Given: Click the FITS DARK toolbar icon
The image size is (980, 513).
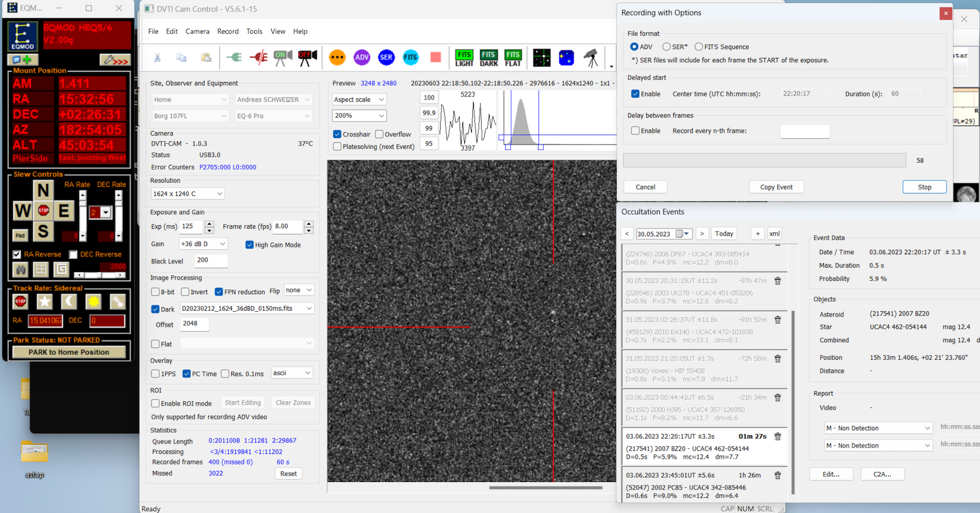Looking at the screenshot, I should (x=488, y=58).
